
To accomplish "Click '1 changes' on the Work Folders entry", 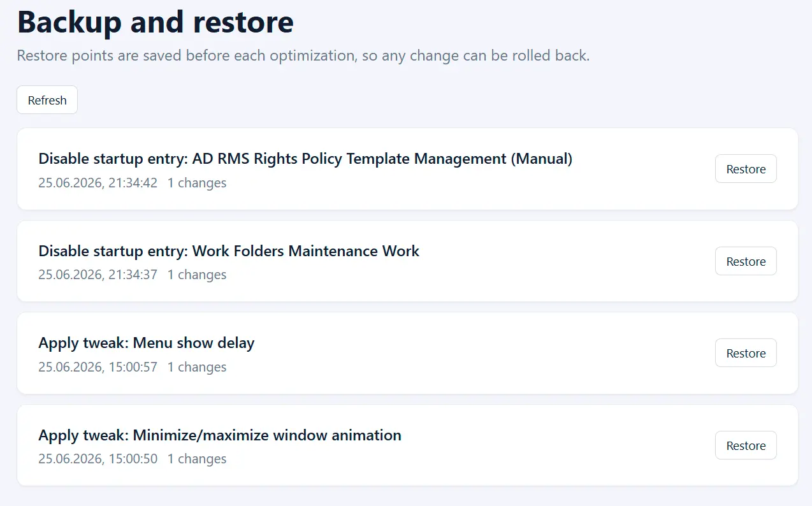I will [197, 275].
